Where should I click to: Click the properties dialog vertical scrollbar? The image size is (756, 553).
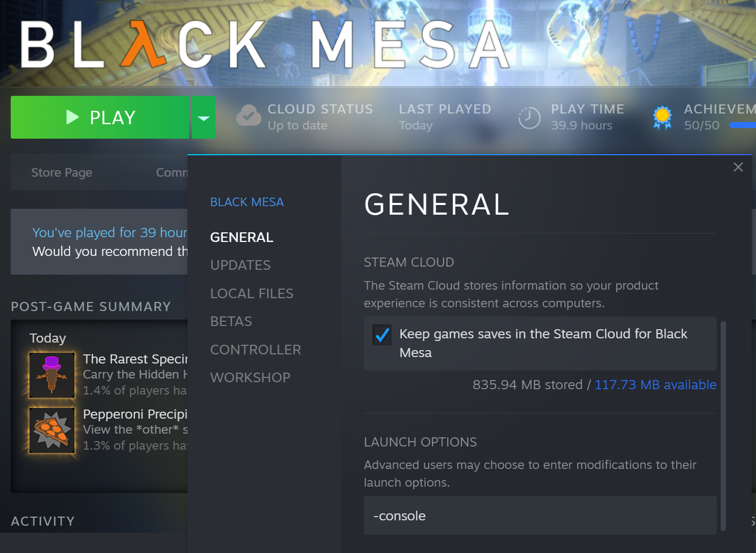[723, 426]
